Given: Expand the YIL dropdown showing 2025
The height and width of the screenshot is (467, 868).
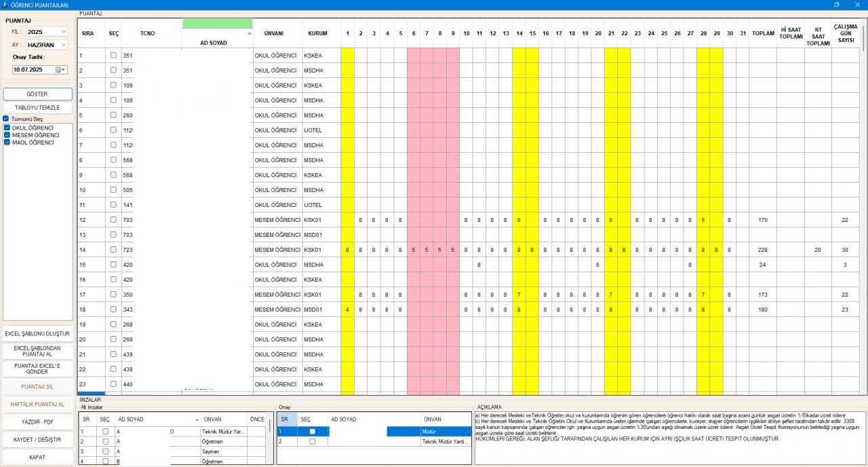Looking at the screenshot, I should point(64,32).
